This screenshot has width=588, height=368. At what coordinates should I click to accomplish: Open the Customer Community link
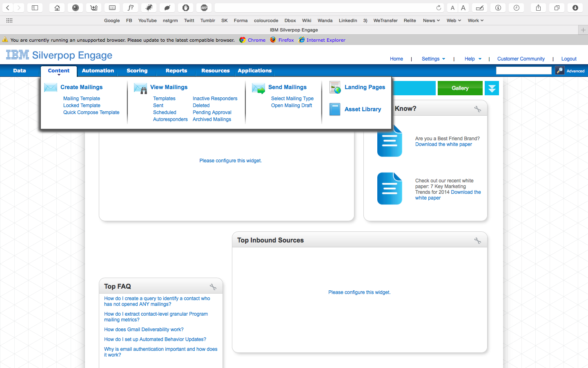pyautogui.click(x=521, y=59)
